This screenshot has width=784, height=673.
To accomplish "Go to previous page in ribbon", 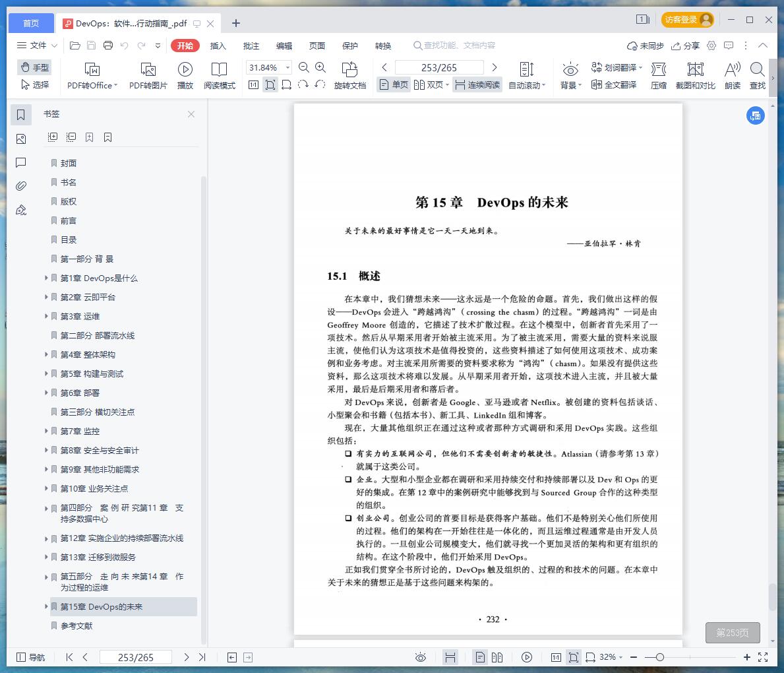I will (384, 67).
